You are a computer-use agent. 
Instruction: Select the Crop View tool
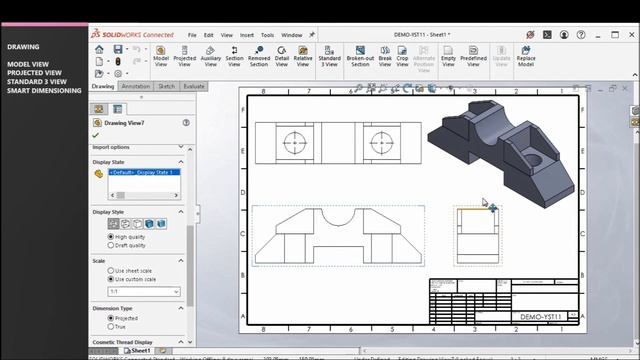[402, 56]
